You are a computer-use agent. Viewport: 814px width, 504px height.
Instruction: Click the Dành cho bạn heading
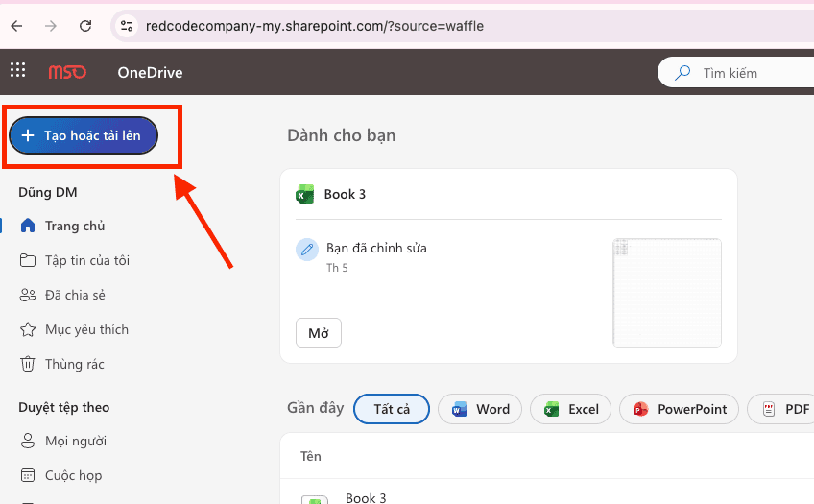pos(342,135)
